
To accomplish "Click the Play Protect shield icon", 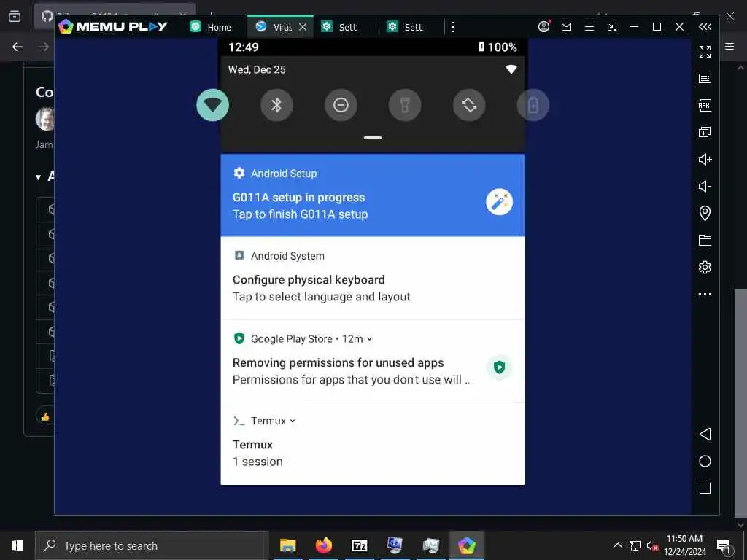I will [x=499, y=367].
